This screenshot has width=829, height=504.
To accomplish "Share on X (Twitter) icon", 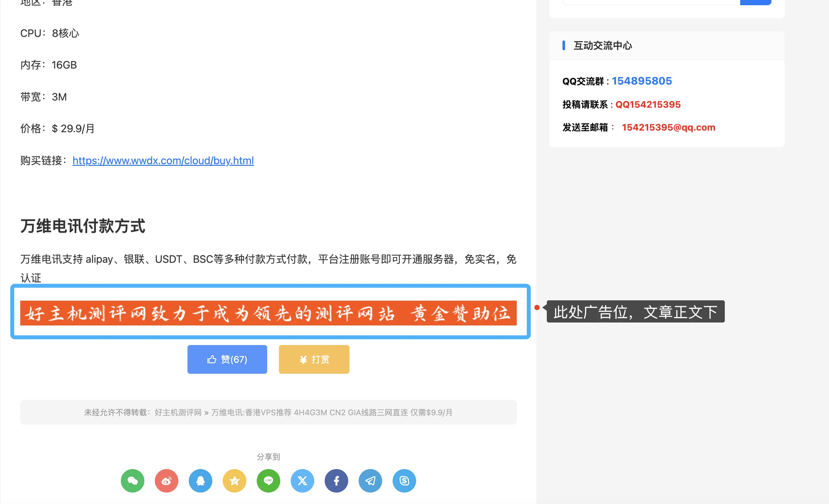I will tap(302, 480).
